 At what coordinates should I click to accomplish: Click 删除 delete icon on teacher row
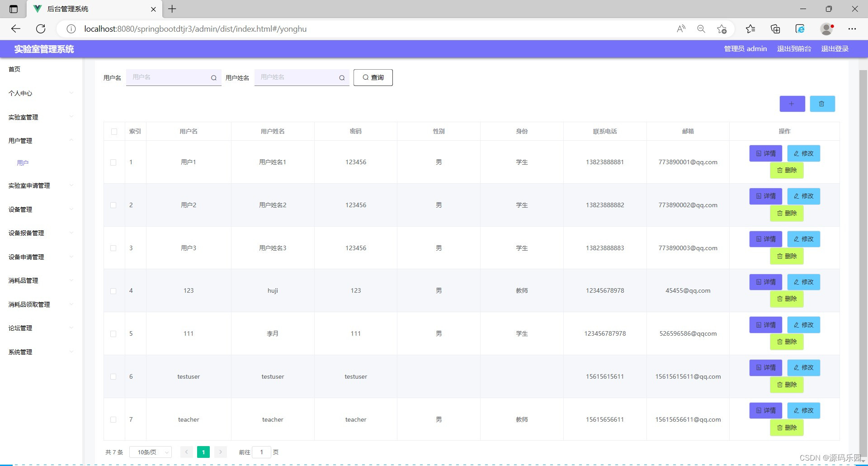pos(787,428)
